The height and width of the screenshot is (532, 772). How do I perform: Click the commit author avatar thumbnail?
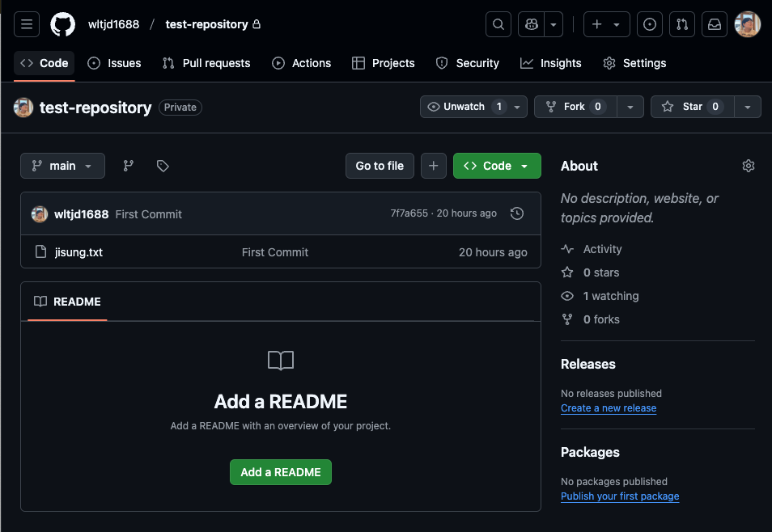40,214
